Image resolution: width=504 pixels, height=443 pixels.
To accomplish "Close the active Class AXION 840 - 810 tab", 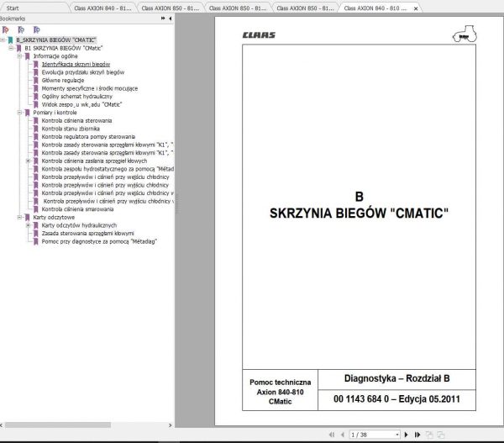I will tap(416, 8).
